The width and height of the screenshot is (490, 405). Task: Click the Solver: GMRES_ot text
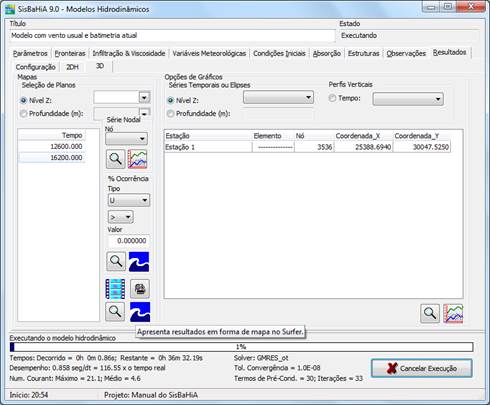[x=261, y=358]
